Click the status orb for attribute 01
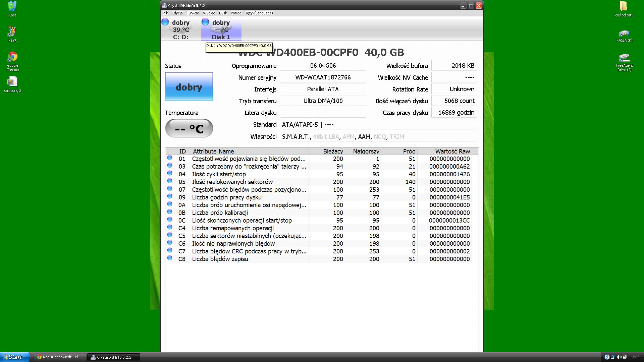The height and width of the screenshot is (362, 644). 170,158
